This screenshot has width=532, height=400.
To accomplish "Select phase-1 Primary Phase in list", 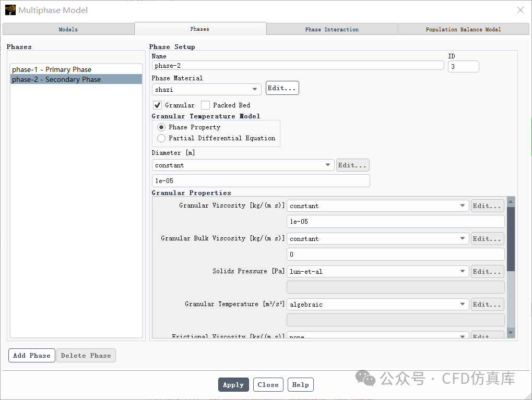I will tap(76, 69).
